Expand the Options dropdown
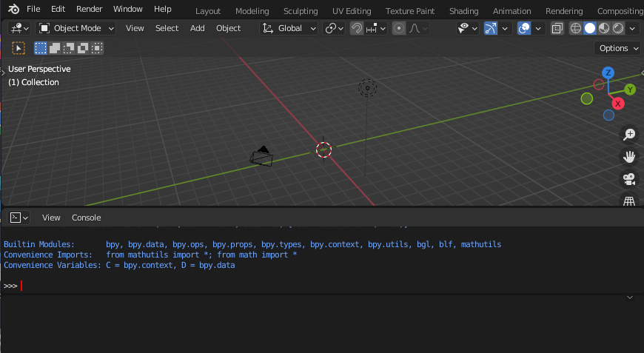This screenshot has width=644, height=353. pyautogui.click(x=618, y=48)
